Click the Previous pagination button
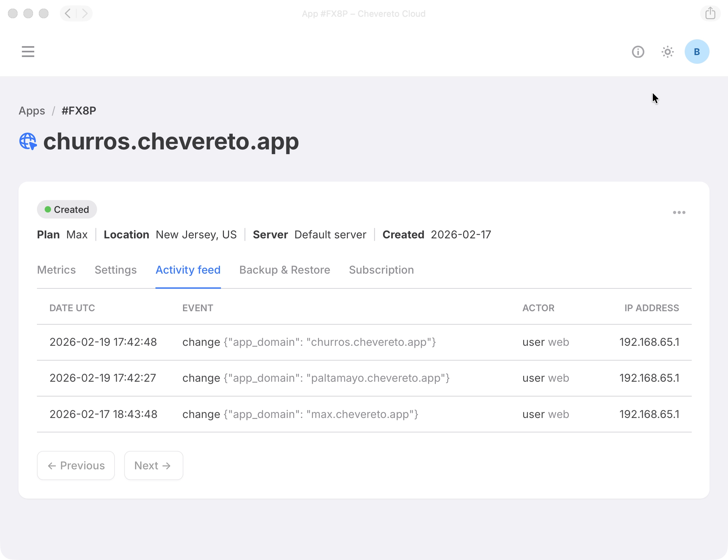The width and height of the screenshot is (728, 560). (x=76, y=465)
